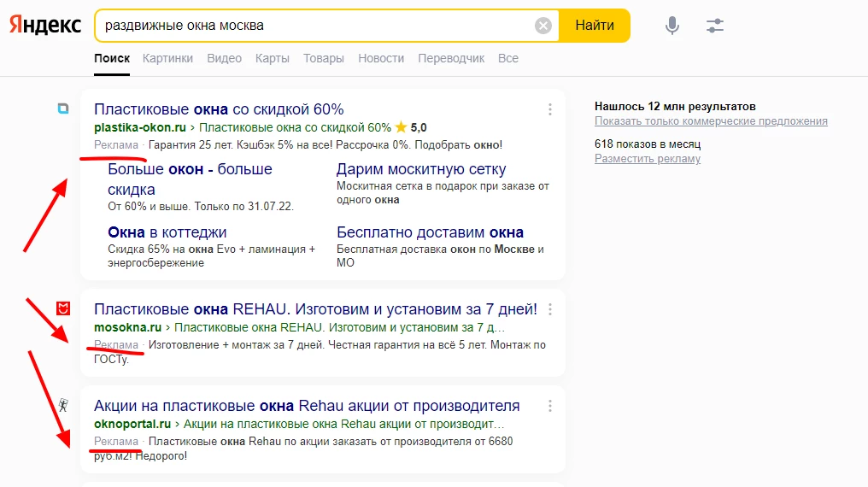Open the Карты tab
This screenshot has width=868, height=487.
click(x=273, y=58)
